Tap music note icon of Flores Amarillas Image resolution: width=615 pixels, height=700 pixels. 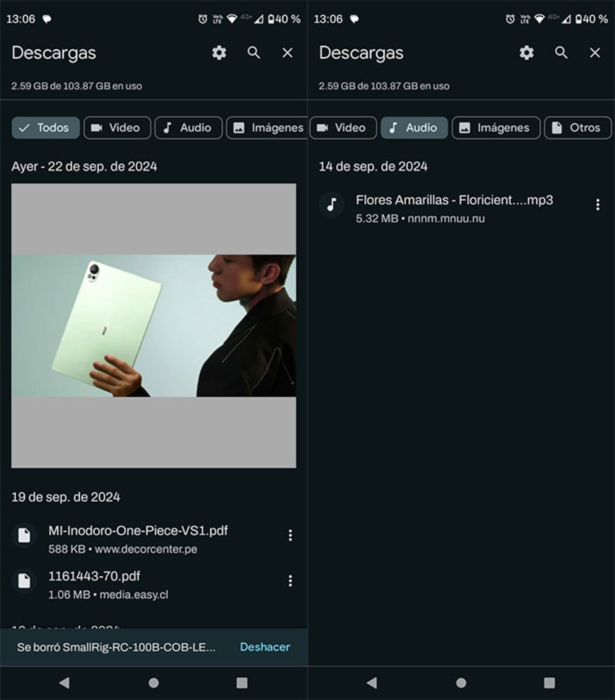point(332,205)
